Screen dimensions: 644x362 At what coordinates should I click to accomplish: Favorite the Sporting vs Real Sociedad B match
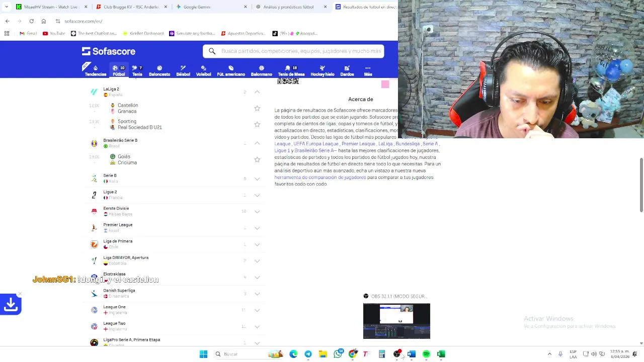257,124
